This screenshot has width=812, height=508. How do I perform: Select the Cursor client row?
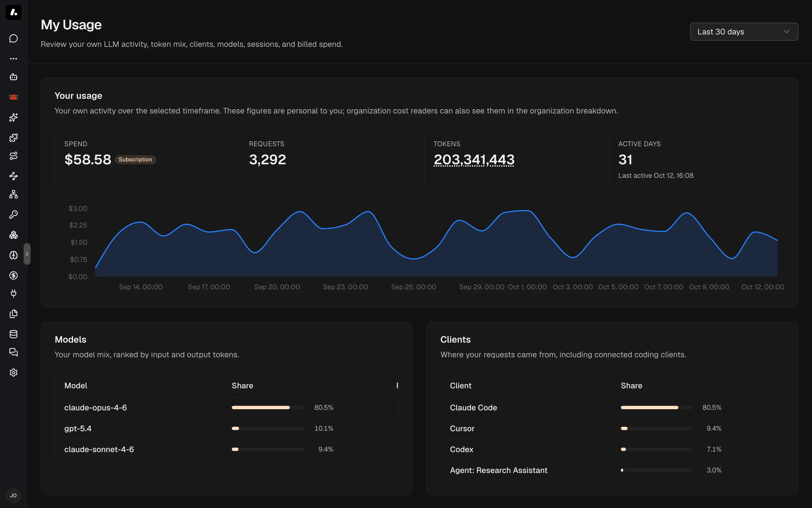pos(612,428)
